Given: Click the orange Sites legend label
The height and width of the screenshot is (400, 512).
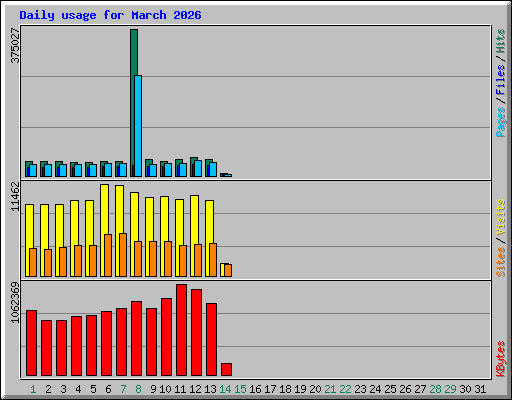Looking at the screenshot, I should click(500, 262).
